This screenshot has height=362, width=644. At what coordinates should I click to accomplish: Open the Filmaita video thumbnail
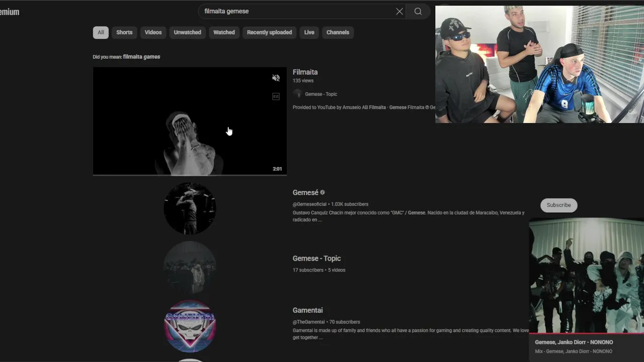pos(190,121)
